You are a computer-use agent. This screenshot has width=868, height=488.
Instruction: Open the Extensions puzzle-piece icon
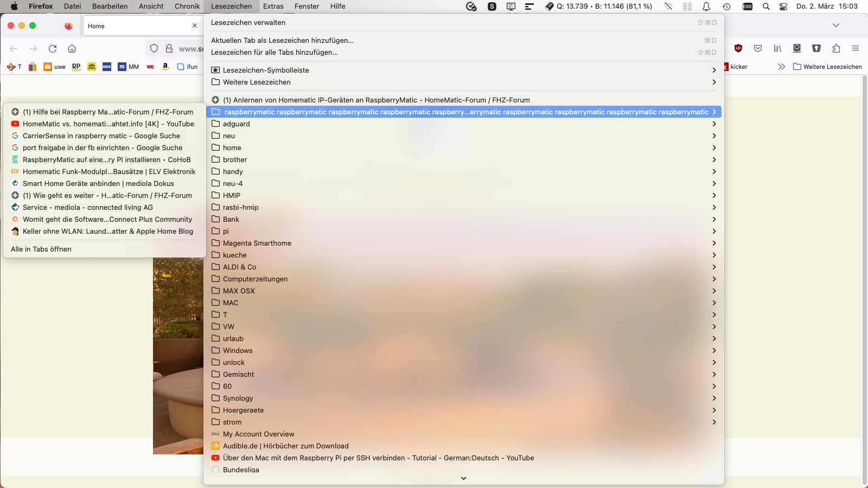click(x=836, y=48)
